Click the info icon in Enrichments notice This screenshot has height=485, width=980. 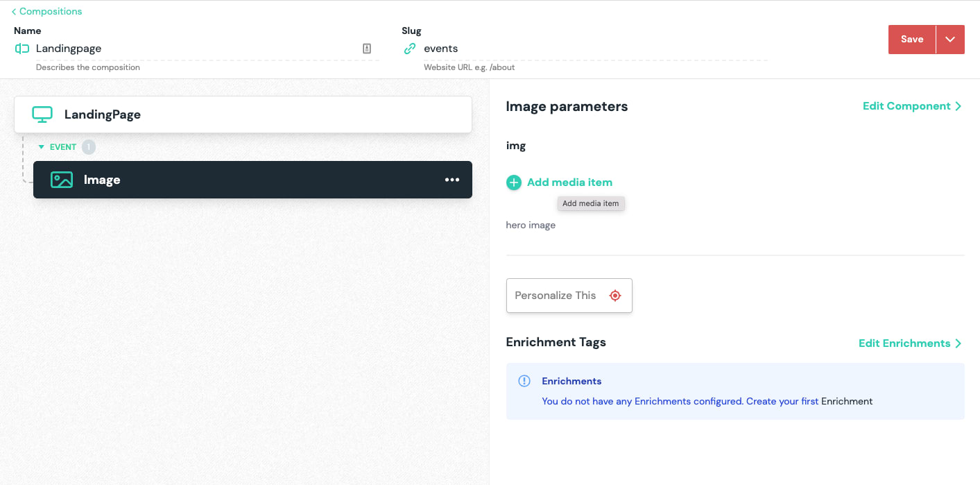524,381
